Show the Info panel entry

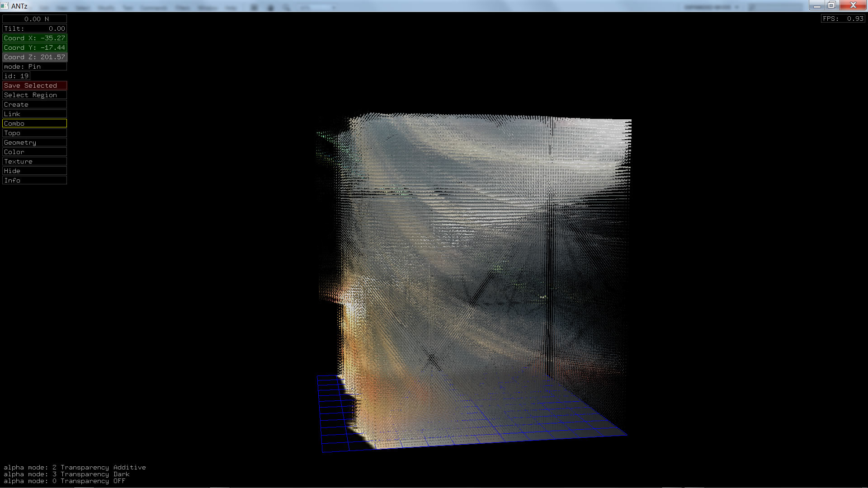pyautogui.click(x=34, y=180)
